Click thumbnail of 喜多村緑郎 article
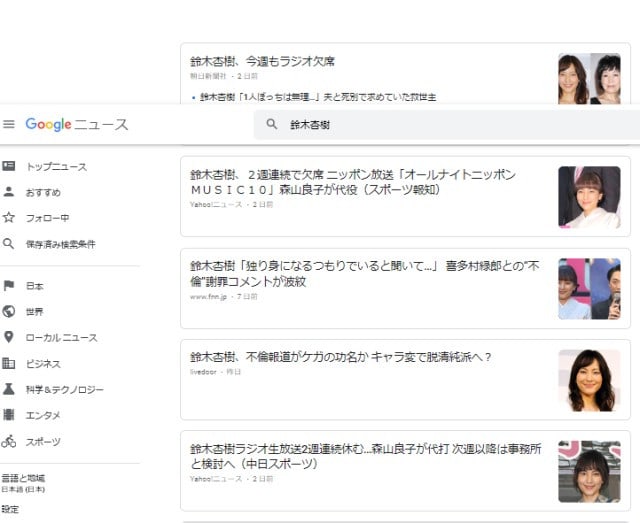The image size is (640, 523). tap(589, 289)
